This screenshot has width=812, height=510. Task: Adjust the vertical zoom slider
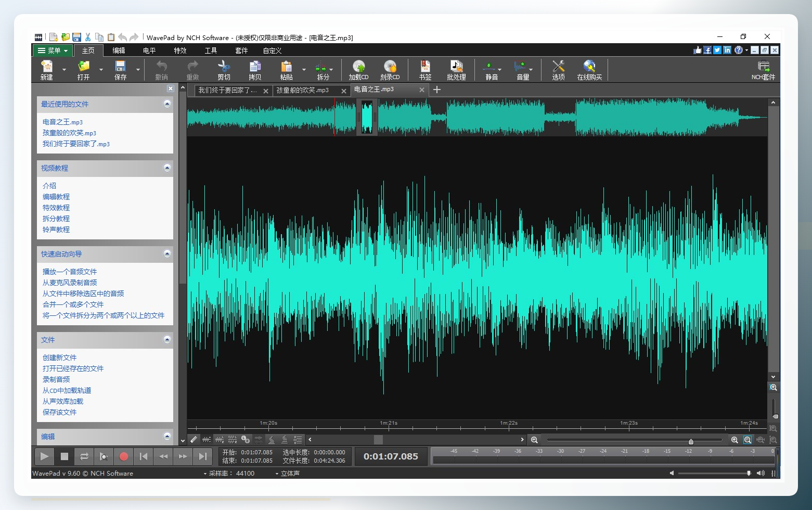775,416
